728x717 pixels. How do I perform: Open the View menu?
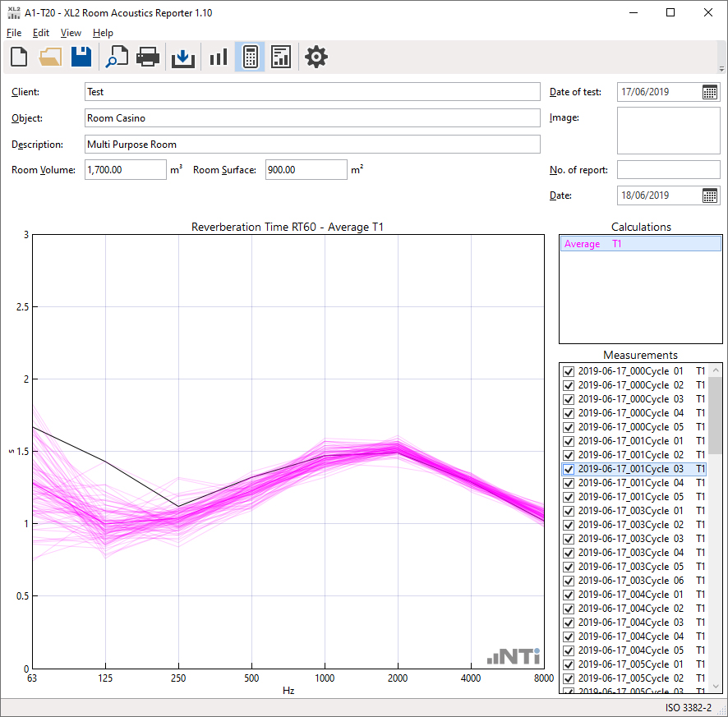click(71, 33)
